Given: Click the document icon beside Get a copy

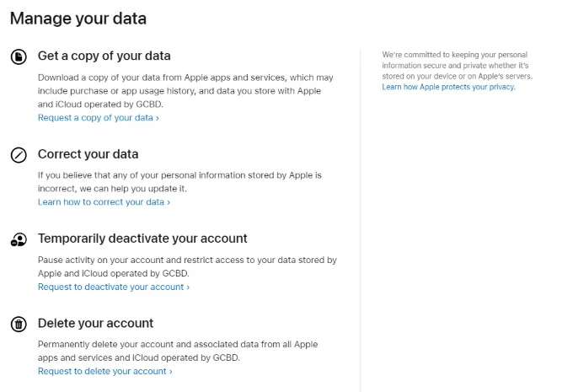Looking at the screenshot, I should 19,56.
